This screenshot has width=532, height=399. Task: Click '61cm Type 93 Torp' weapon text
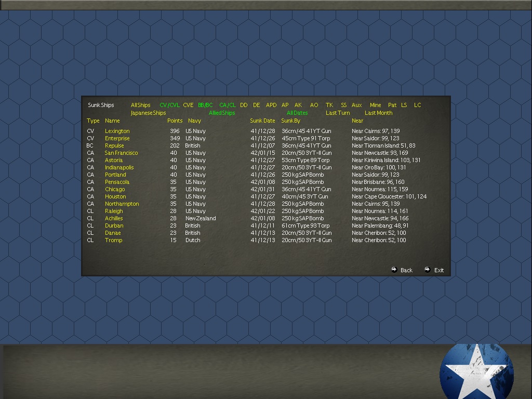tap(305, 225)
